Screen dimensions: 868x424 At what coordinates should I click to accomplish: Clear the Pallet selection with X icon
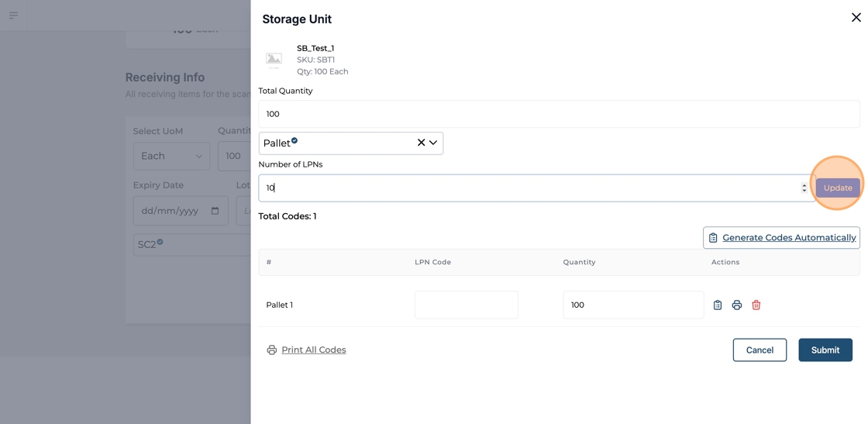click(421, 143)
